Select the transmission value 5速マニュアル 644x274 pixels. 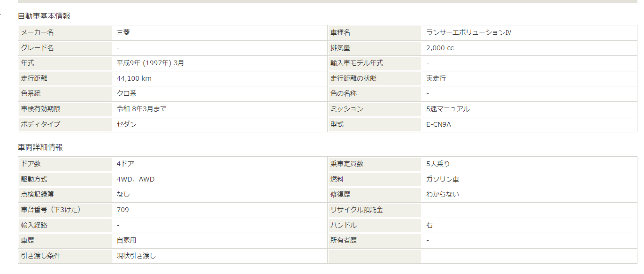pyautogui.click(x=448, y=109)
